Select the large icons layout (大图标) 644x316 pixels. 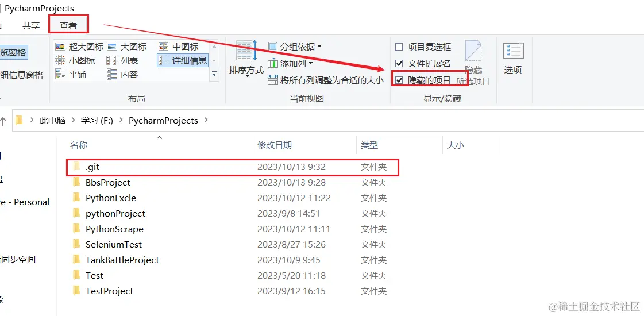[126, 47]
